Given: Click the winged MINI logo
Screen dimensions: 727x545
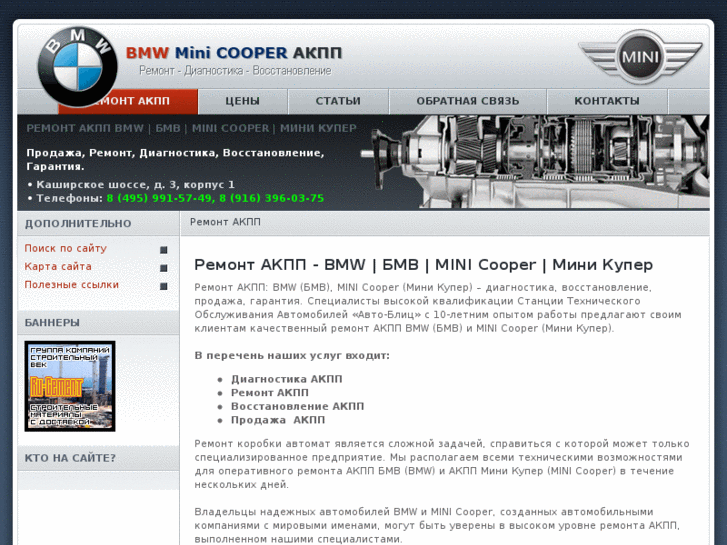Looking at the screenshot, I should pyautogui.click(x=640, y=57).
